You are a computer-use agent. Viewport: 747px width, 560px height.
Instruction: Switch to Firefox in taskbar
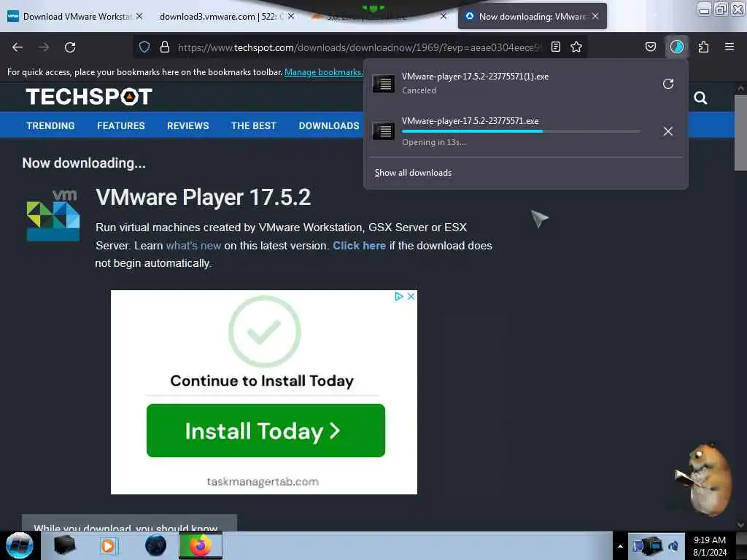201,545
